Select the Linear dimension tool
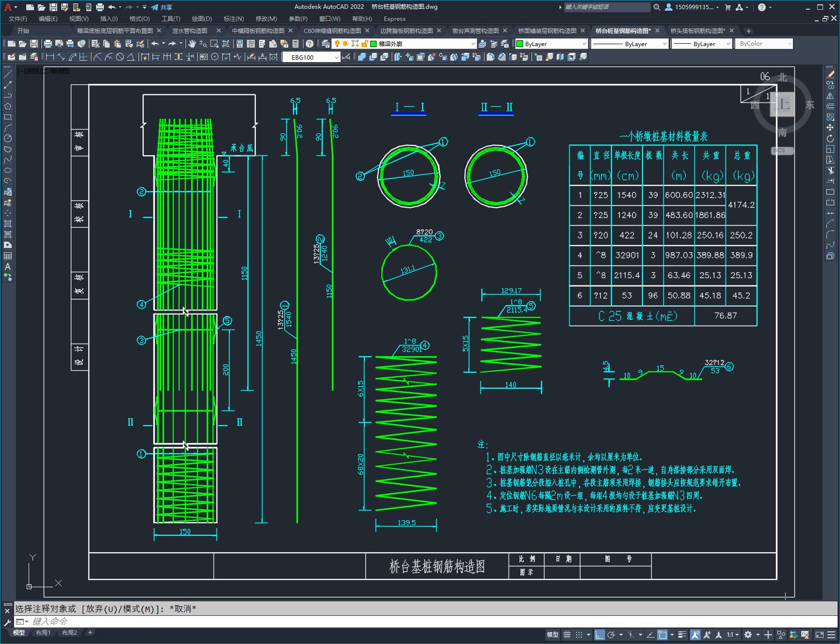Viewport: 840px width, 644px height. 50,57
